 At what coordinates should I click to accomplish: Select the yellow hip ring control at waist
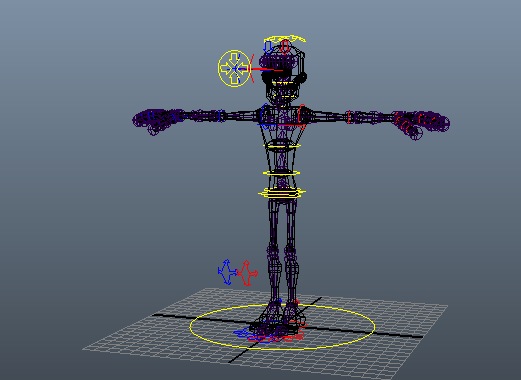[282, 193]
